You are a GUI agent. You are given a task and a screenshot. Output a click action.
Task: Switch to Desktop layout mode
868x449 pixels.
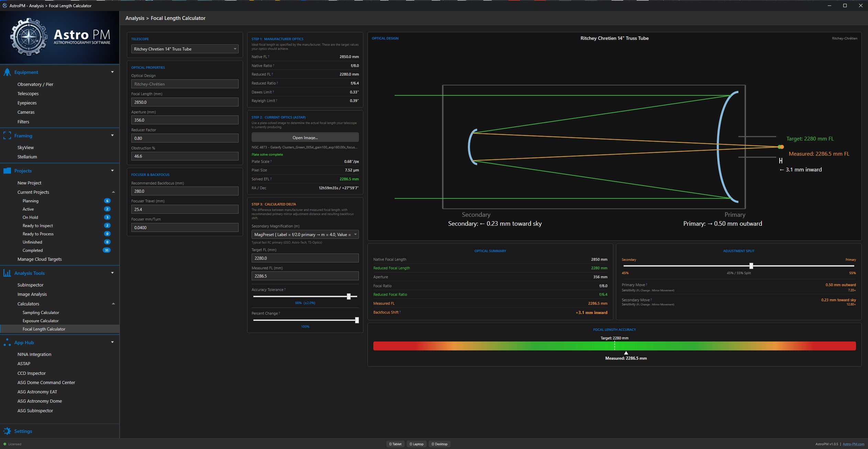(440, 444)
